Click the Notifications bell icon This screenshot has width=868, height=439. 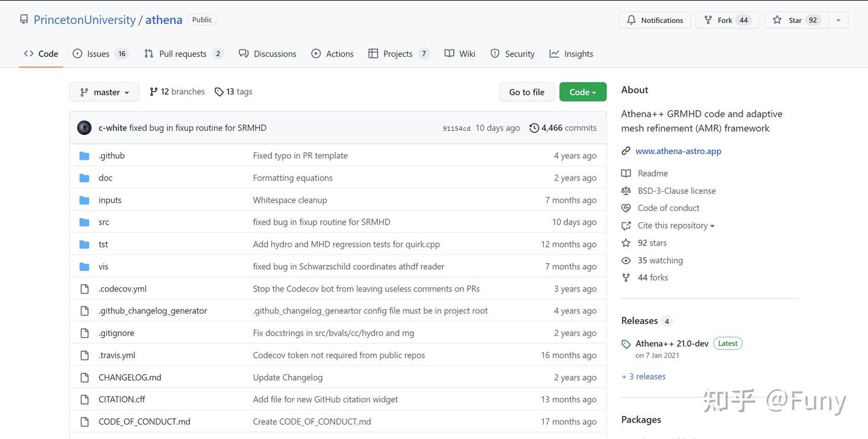pos(631,20)
